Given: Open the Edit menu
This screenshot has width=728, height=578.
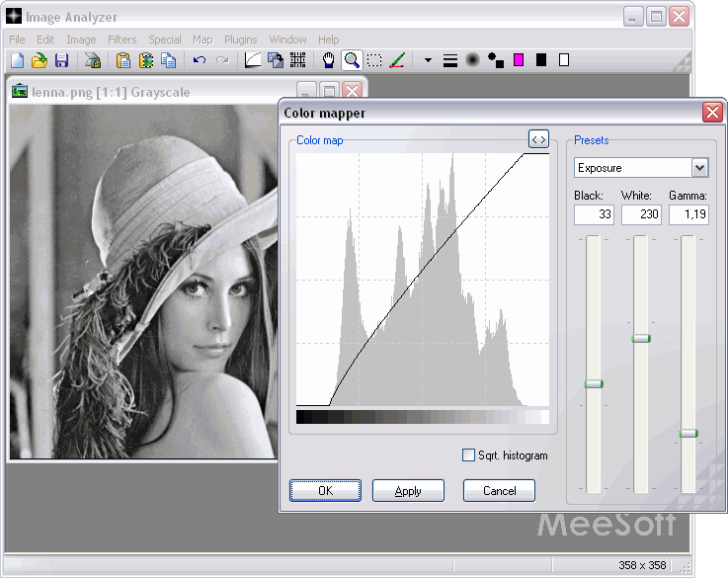Looking at the screenshot, I should click(x=45, y=40).
